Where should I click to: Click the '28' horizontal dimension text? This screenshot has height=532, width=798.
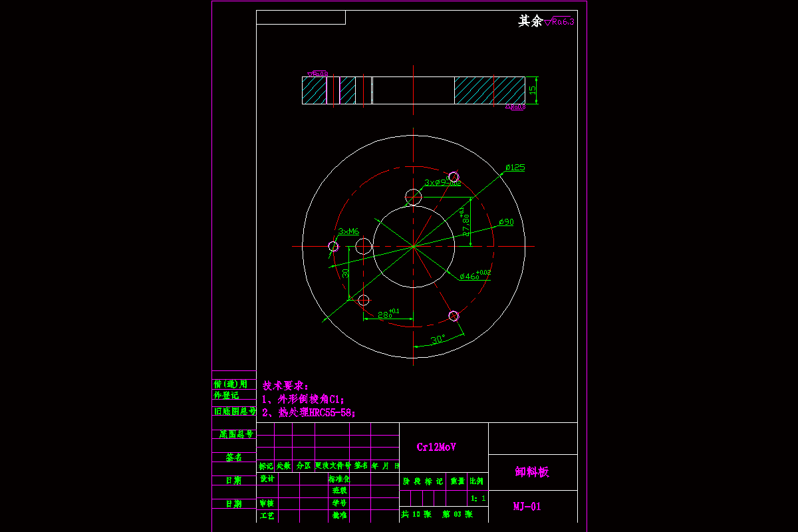[x=388, y=314]
